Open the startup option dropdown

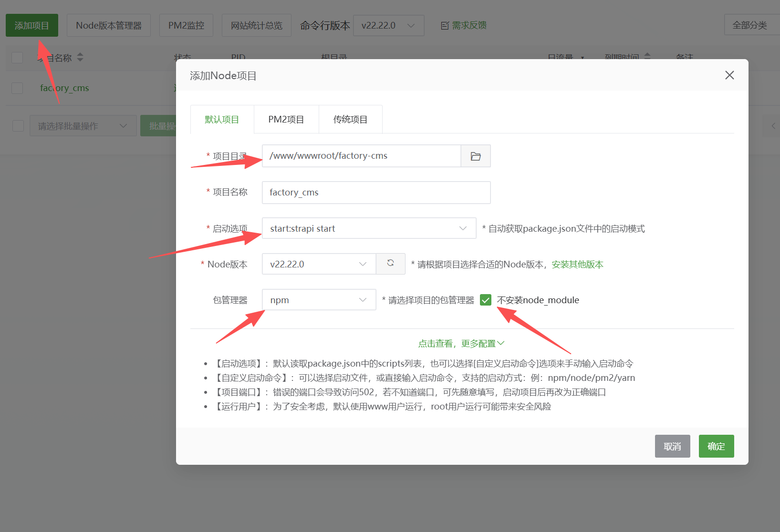[368, 228]
